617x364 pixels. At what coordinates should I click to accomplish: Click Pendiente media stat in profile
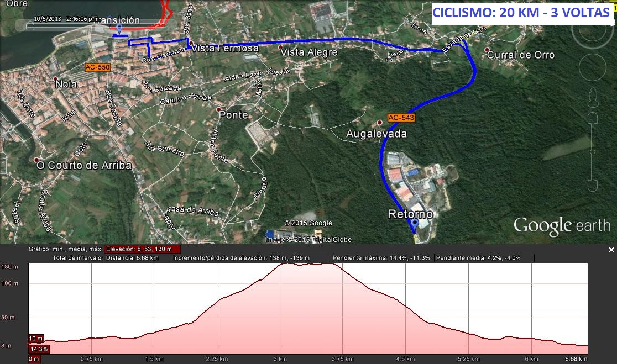point(484,258)
